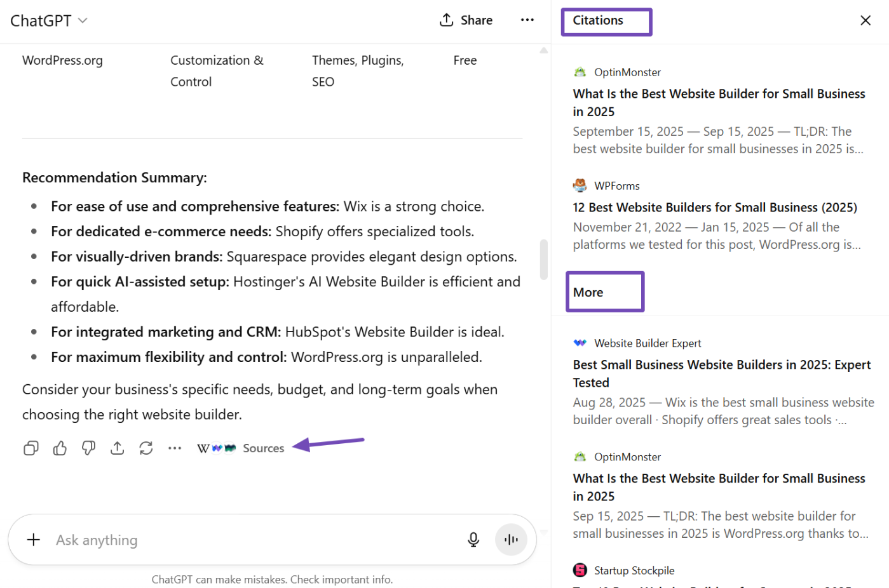Activate voice mode button
Image resolution: width=889 pixels, height=588 pixels.
[x=511, y=540]
